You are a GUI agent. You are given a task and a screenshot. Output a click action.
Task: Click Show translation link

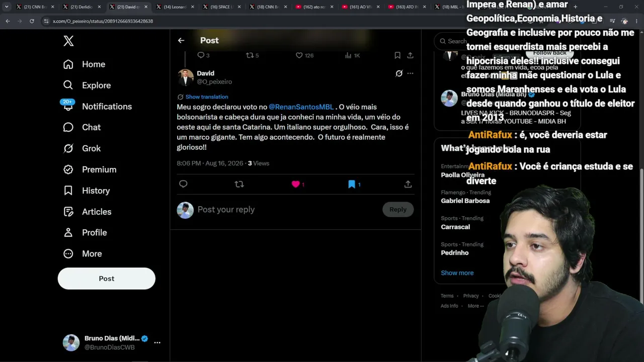coord(207,97)
